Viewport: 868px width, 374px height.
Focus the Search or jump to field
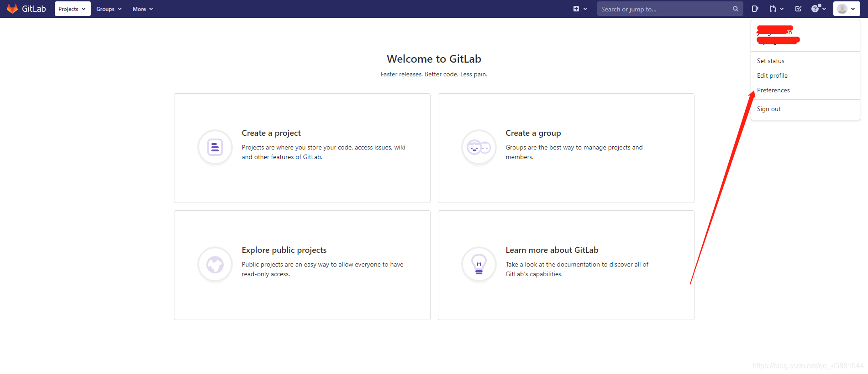pyautogui.click(x=670, y=9)
